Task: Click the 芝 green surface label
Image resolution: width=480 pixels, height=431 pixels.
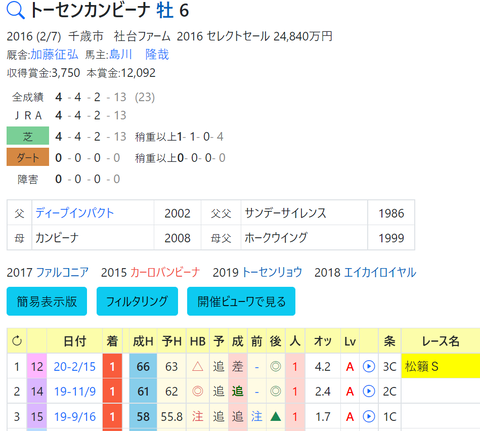Action: pos(28,136)
